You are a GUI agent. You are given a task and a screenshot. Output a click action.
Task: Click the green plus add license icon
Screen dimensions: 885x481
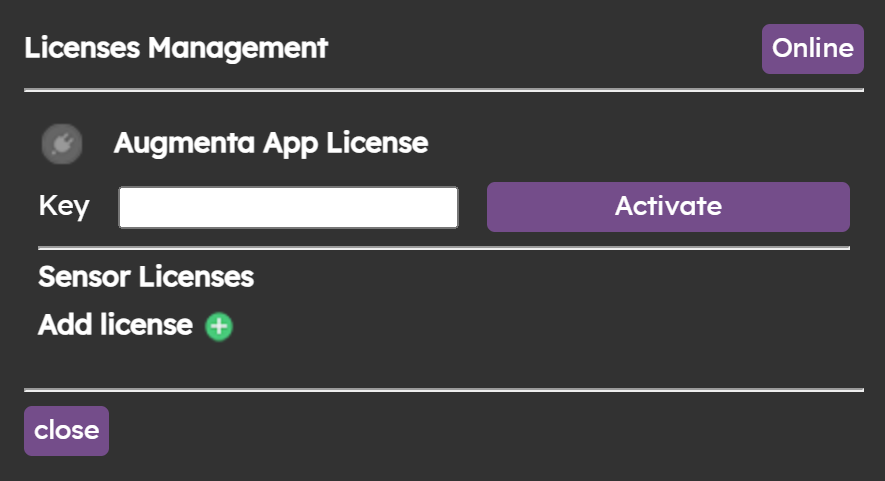(x=218, y=326)
